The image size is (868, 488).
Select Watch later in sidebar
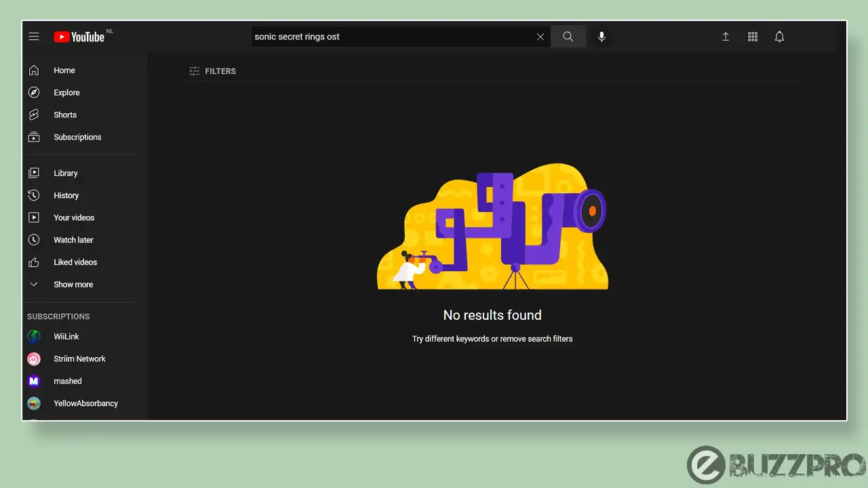coord(73,240)
